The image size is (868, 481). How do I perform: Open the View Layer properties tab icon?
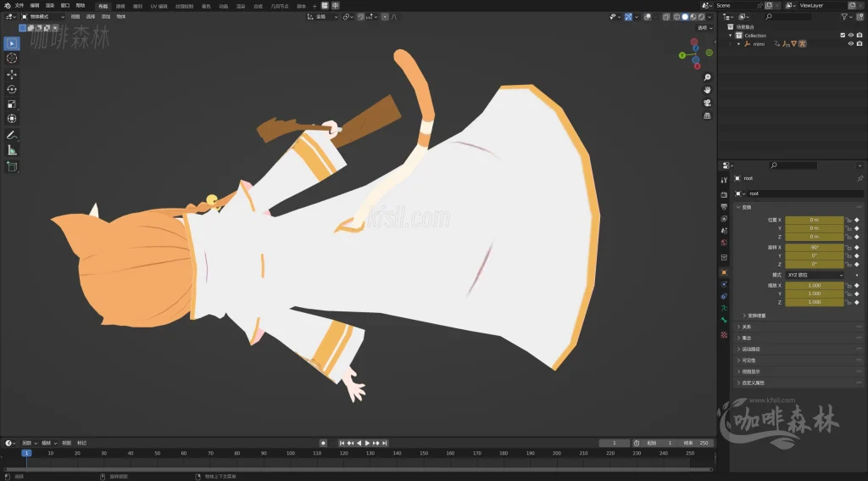[x=724, y=219]
